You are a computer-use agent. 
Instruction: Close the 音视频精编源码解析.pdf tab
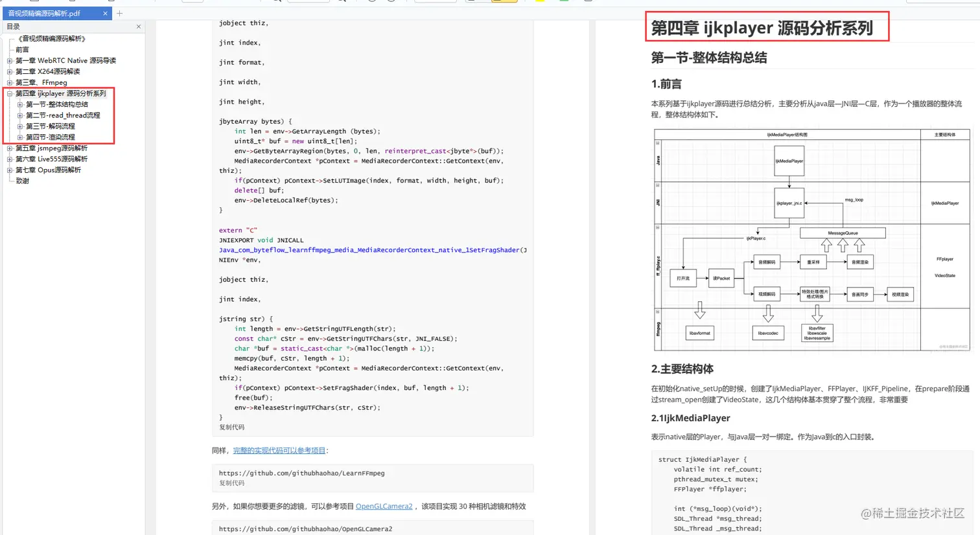pyautogui.click(x=105, y=13)
